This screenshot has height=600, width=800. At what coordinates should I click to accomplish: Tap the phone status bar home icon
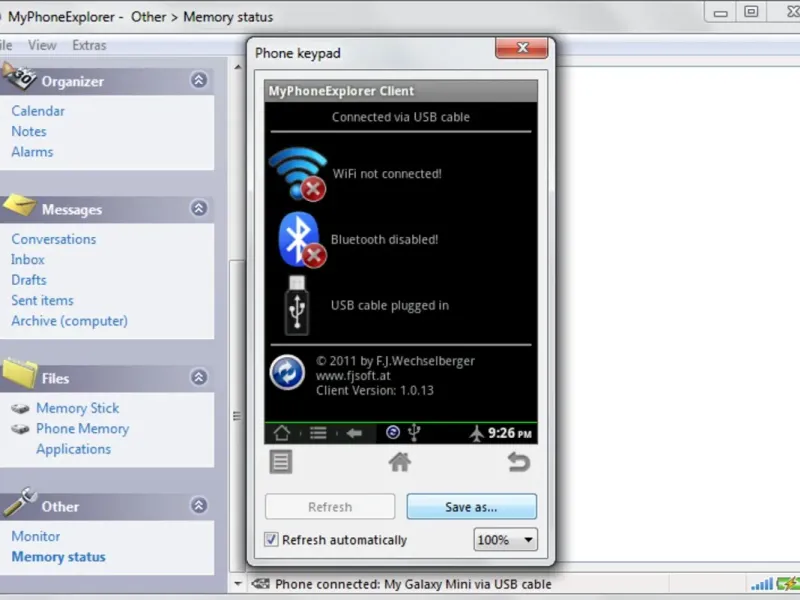[282, 433]
